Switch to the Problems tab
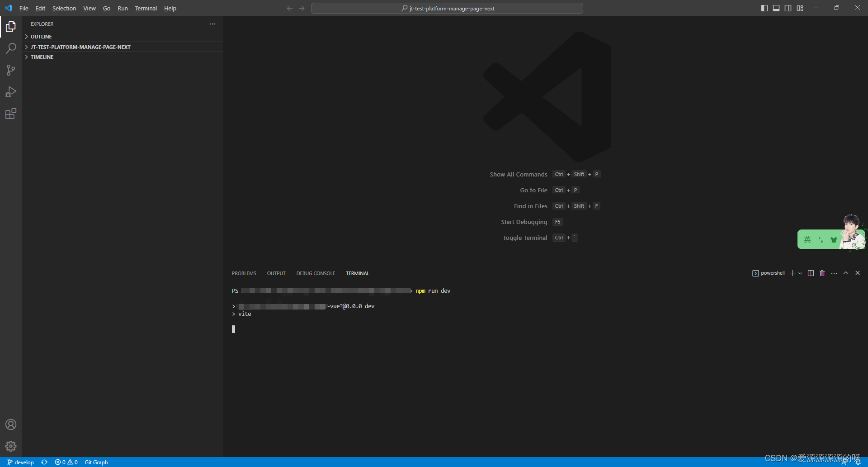Image resolution: width=868 pixels, height=467 pixels. click(244, 273)
